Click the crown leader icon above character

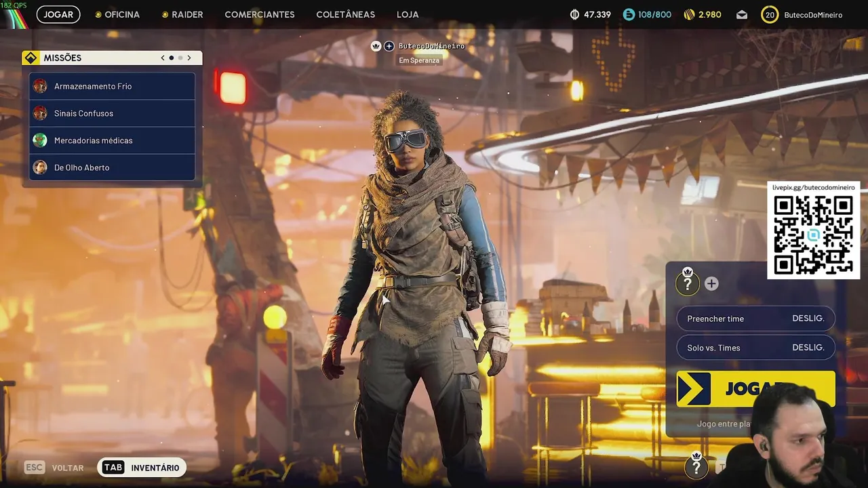pyautogui.click(x=376, y=46)
